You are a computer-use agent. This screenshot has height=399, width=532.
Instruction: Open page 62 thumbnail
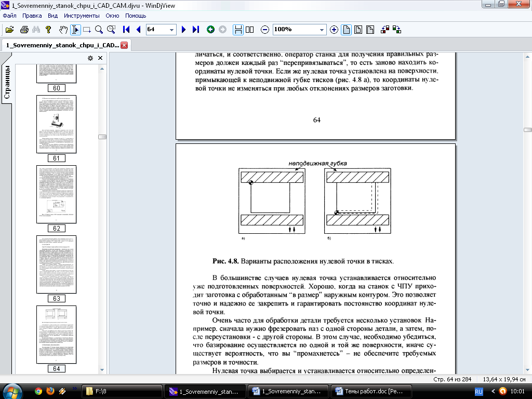56,194
